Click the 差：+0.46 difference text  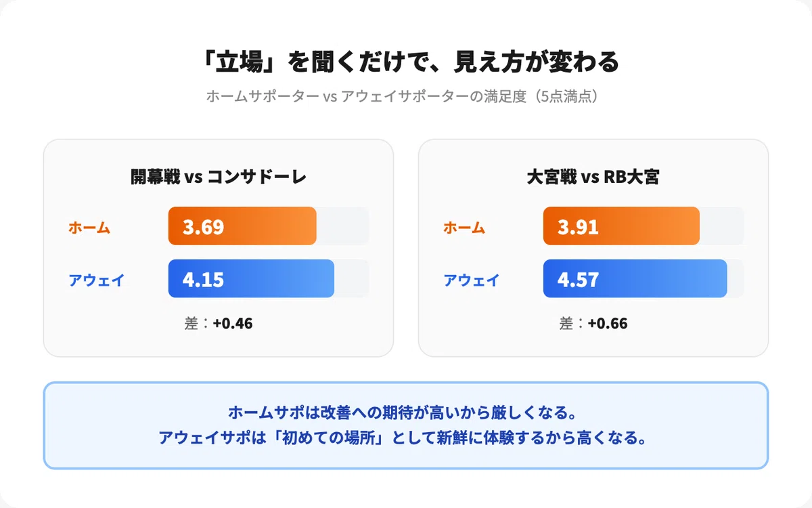tap(219, 323)
